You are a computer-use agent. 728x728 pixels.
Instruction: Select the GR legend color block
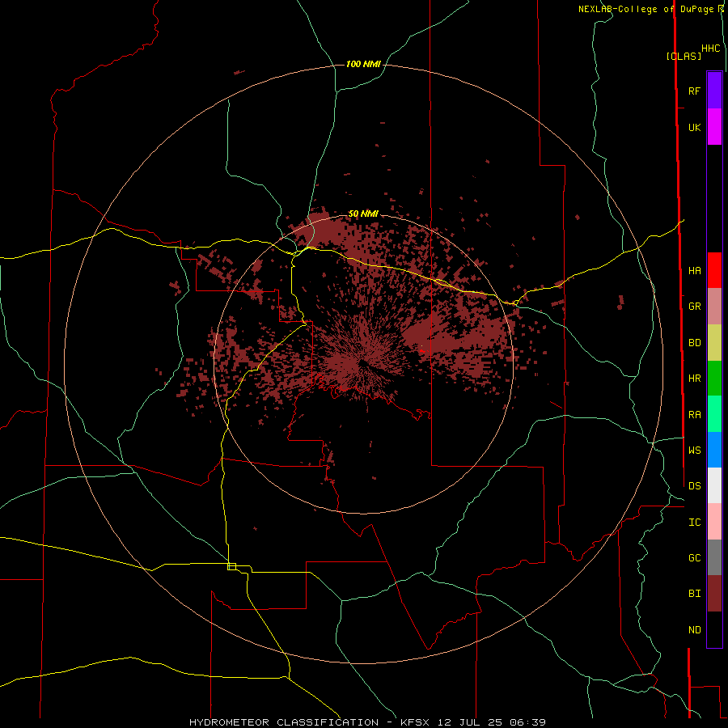pyautogui.click(x=714, y=307)
